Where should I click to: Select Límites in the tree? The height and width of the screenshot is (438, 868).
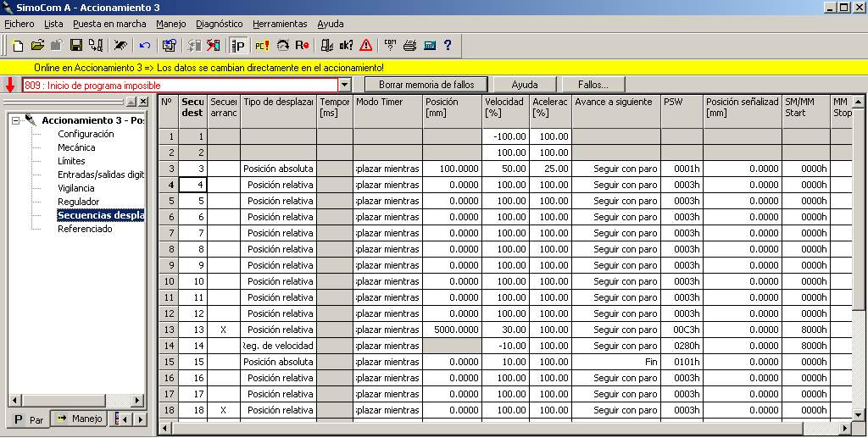pos(71,161)
